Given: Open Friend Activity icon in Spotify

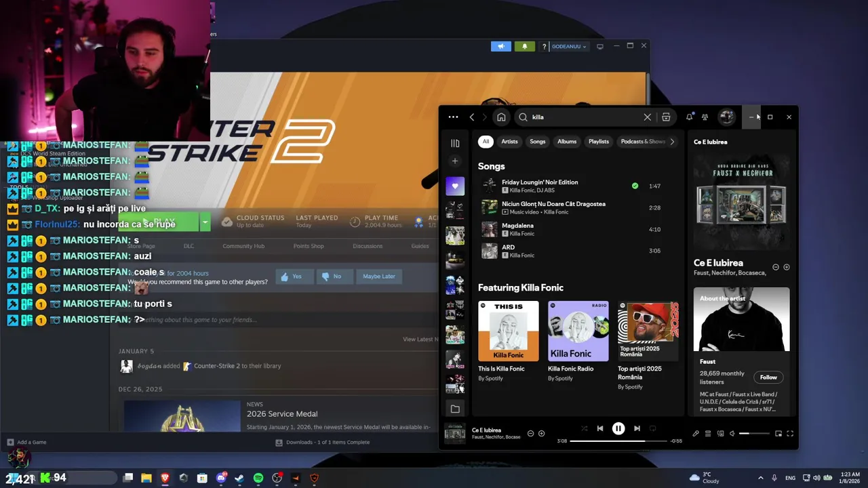Looking at the screenshot, I should [705, 117].
